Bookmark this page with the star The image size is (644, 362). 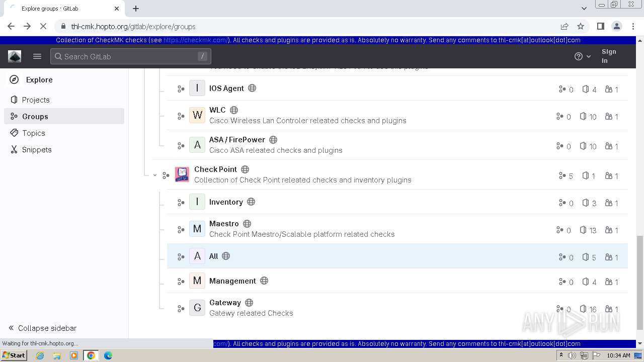(x=581, y=26)
